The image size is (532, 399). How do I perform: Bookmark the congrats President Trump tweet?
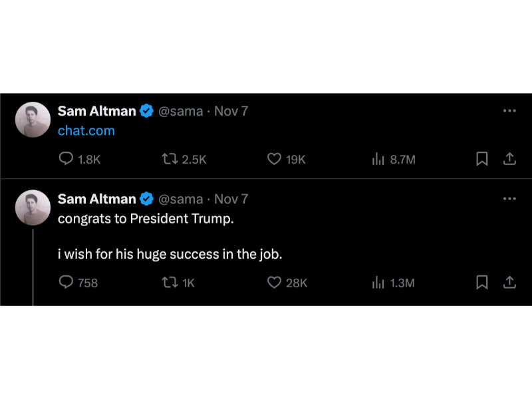click(x=482, y=283)
